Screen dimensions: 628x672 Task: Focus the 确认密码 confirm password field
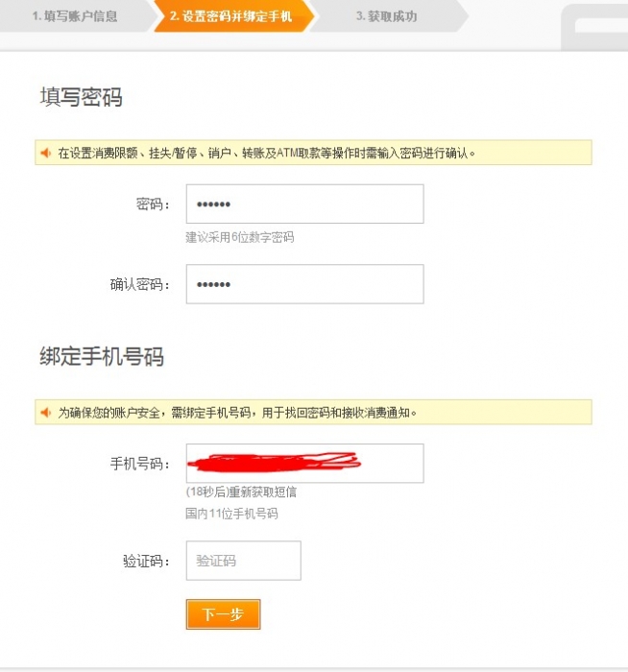[x=304, y=284]
